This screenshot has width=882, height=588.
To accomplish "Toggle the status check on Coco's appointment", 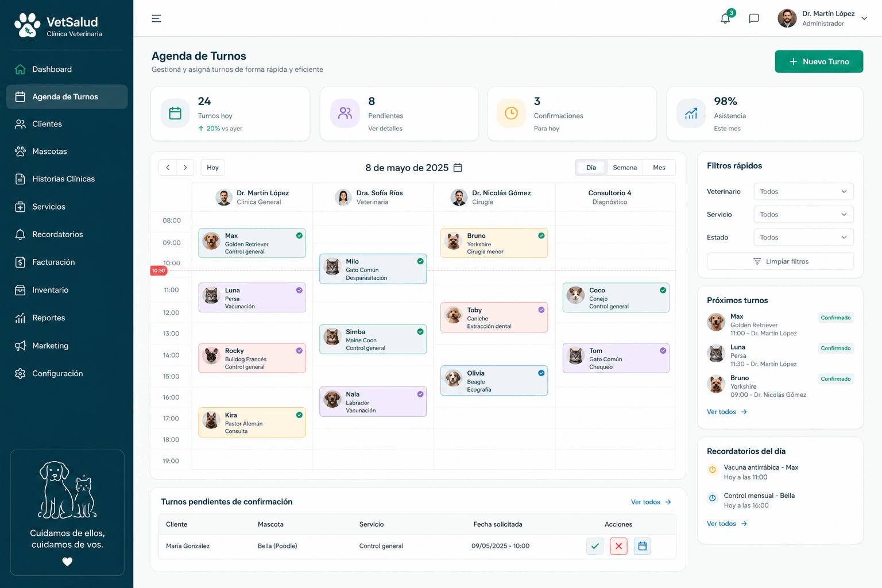I will tap(663, 290).
